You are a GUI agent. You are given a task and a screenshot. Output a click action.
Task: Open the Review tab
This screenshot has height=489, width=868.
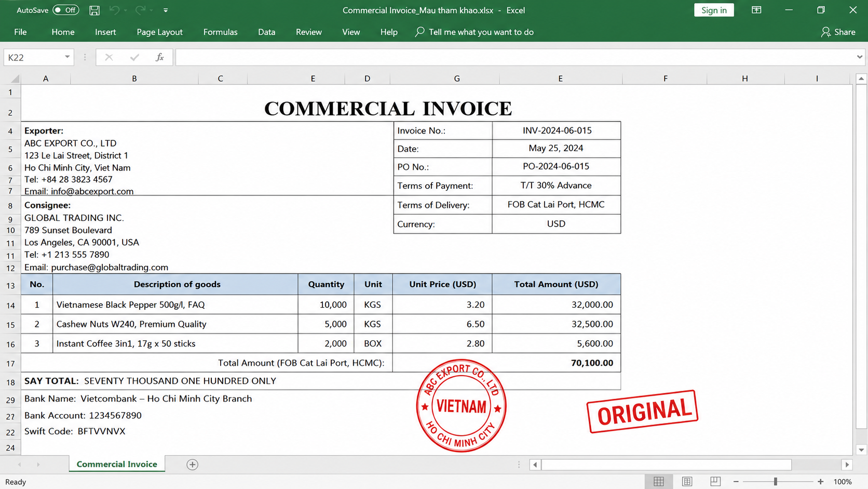(x=308, y=32)
